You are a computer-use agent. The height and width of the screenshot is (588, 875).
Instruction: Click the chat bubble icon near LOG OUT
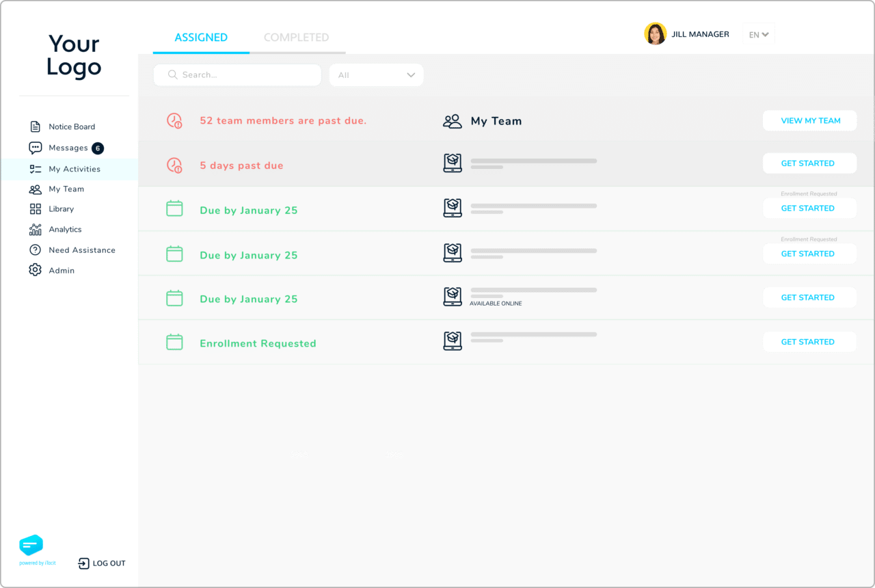point(31,547)
